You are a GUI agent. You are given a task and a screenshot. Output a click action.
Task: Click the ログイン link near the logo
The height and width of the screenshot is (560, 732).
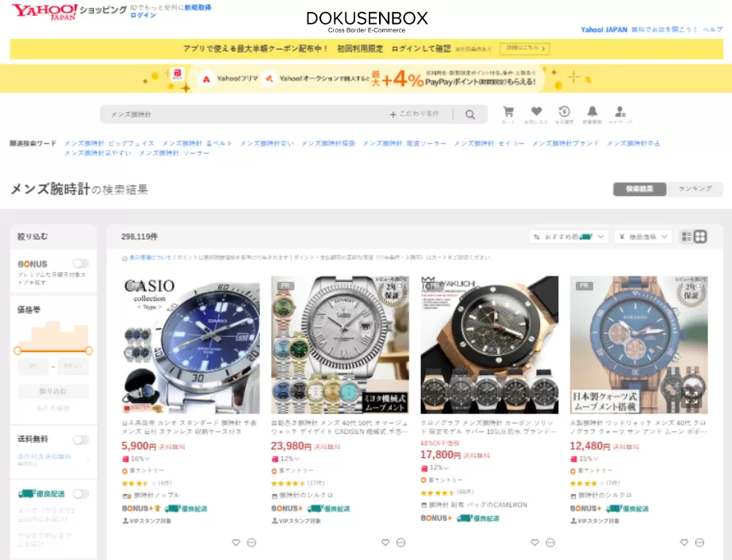(143, 15)
